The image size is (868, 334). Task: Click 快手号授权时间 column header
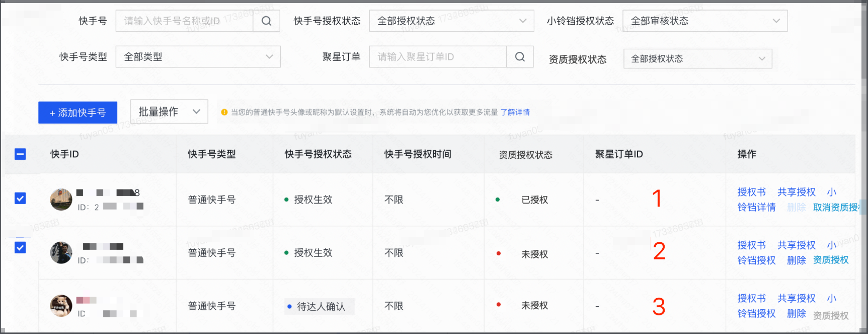pyautogui.click(x=418, y=154)
